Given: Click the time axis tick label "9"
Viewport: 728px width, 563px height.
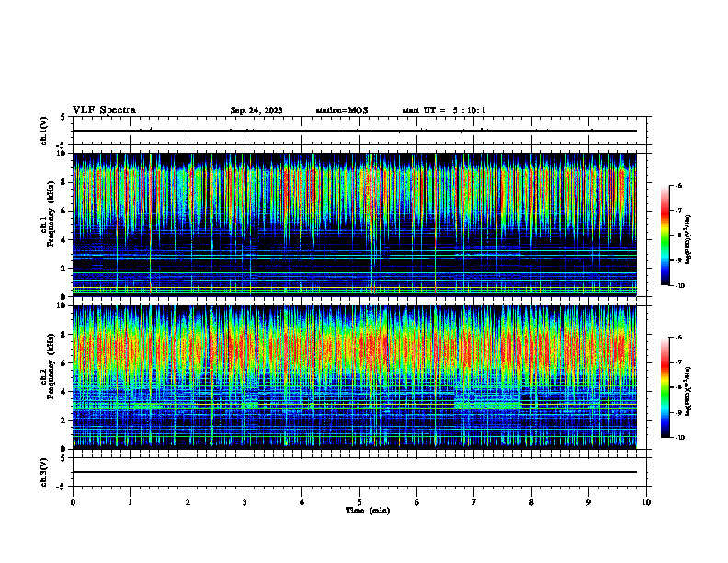Looking at the screenshot, I should (588, 502).
